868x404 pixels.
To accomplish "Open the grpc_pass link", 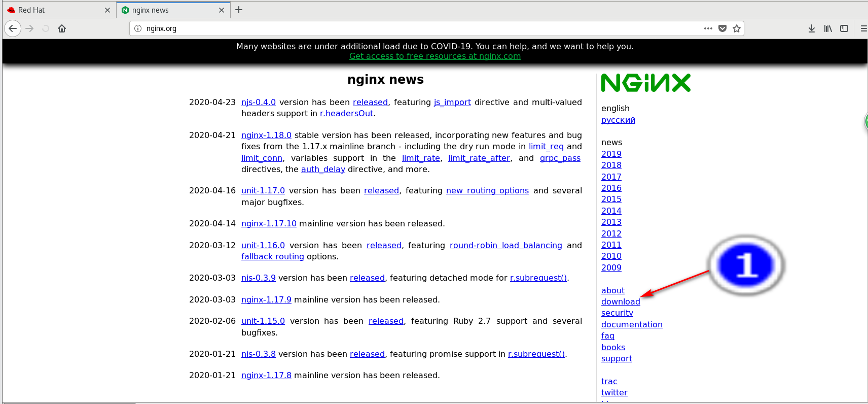I will [x=560, y=158].
